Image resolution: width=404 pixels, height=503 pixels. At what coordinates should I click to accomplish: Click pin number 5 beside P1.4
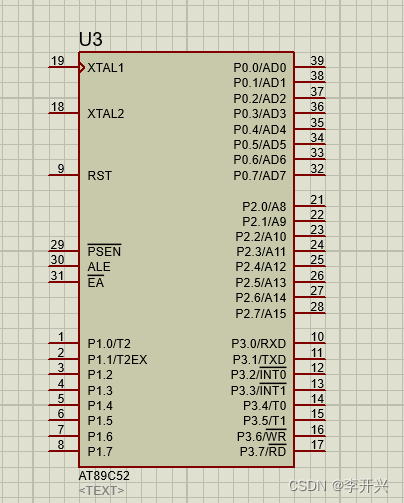point(61,399)
